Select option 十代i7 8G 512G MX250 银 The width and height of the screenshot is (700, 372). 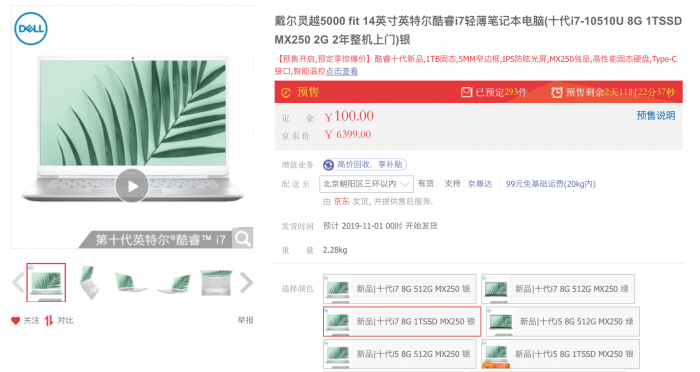[x=400, y=289]
